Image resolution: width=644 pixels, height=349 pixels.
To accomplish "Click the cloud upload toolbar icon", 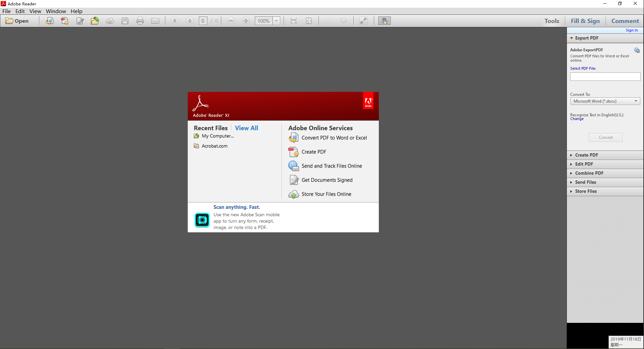I will point(110,21).
